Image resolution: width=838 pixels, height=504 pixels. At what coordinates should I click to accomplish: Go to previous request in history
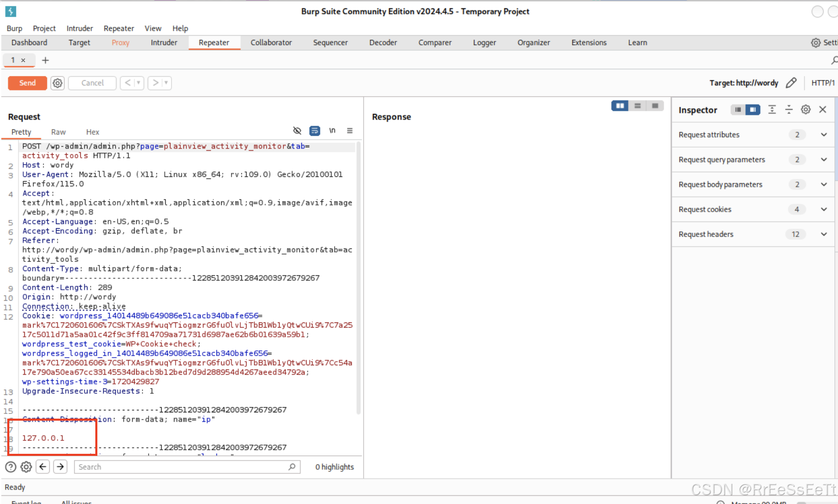(x=128, y=83)
